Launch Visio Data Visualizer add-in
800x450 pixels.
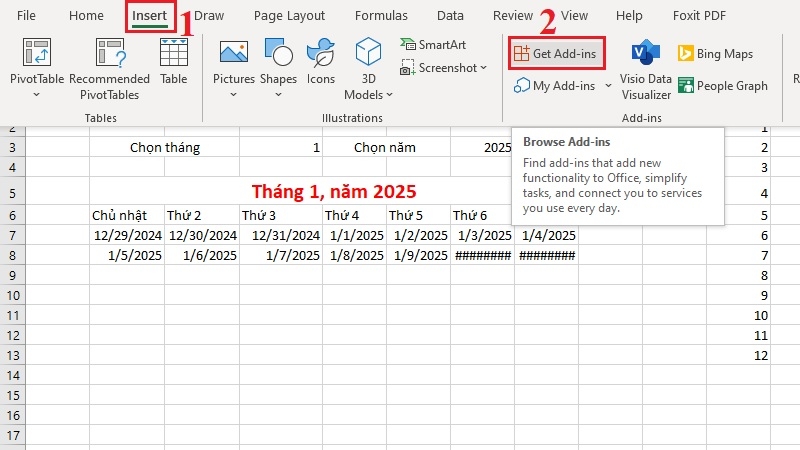coord(646,69)
